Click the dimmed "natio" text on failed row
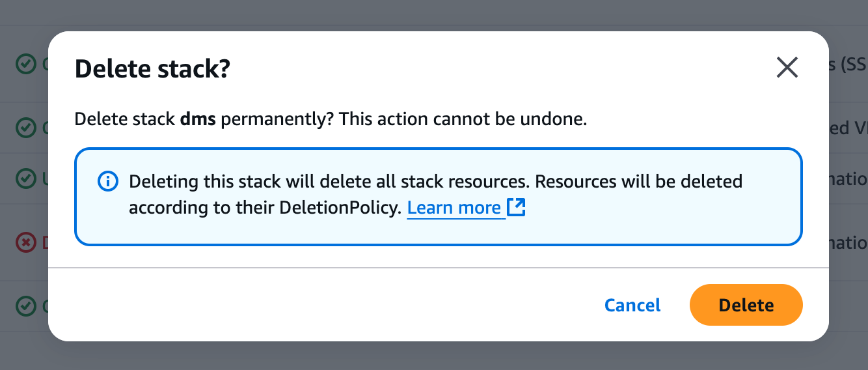Viewport: 868px width, 370px height. point(848,243)
